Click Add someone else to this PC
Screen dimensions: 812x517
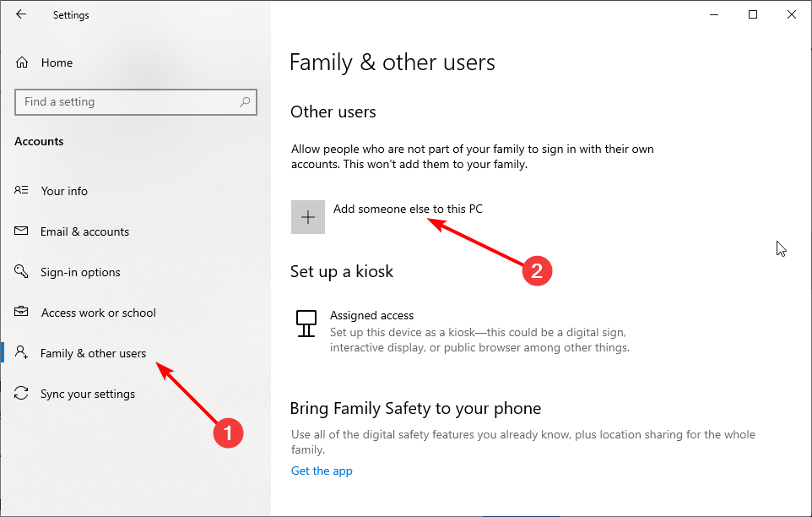[x=408, y=209]
